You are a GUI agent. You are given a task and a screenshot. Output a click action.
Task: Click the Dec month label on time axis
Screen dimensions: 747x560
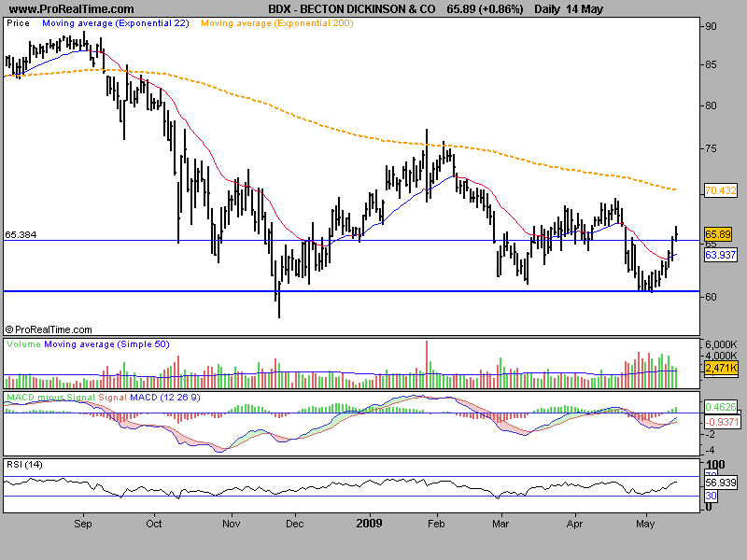pyautogui.click(x=294, y=524)
